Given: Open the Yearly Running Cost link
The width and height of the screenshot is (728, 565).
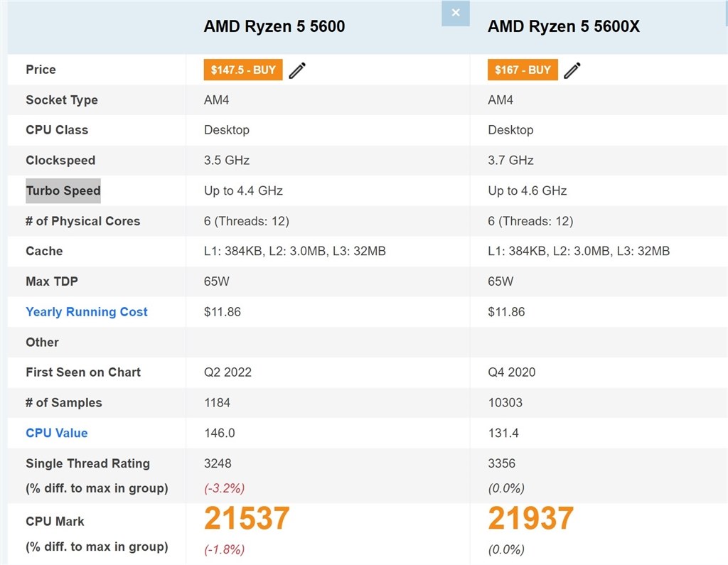Looking at the screenshot, I should pos(87,312).
